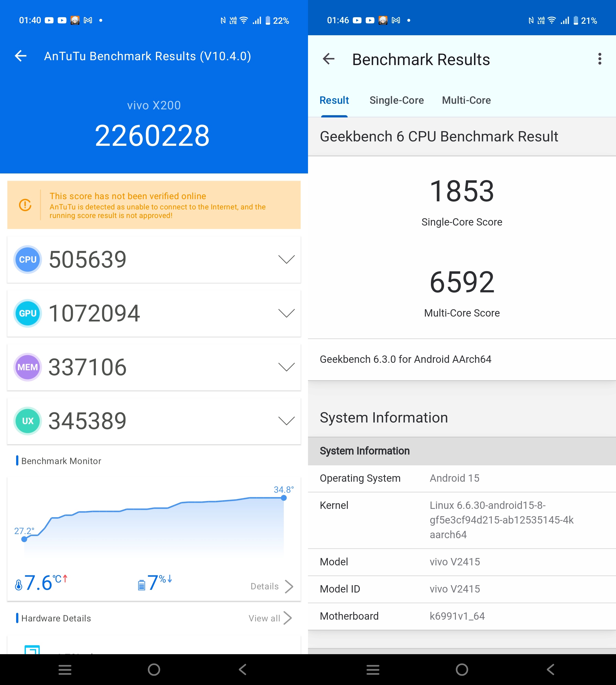Tap right screen's back navigation button

click(x=551, y=669)
